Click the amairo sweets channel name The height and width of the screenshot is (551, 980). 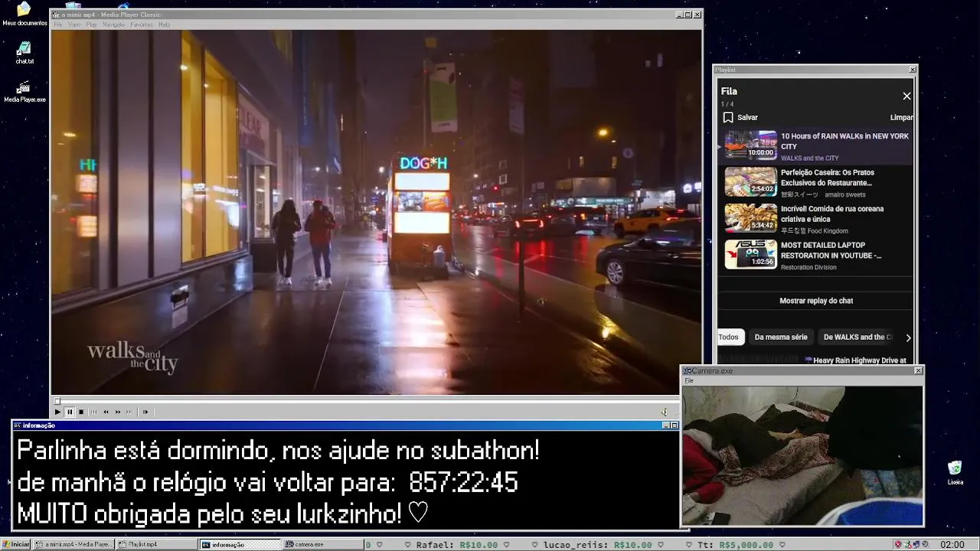[x=845, y=194]
